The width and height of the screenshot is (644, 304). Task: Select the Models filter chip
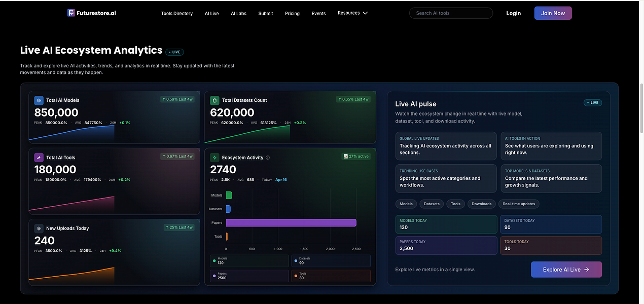click(x=406, y=204)
